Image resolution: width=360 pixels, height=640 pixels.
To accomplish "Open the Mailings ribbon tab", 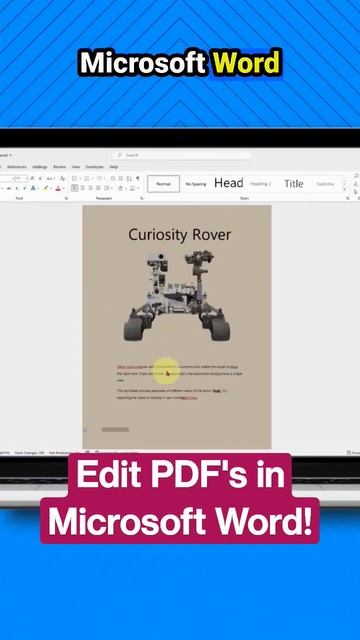I will click(x=40, y=167).
